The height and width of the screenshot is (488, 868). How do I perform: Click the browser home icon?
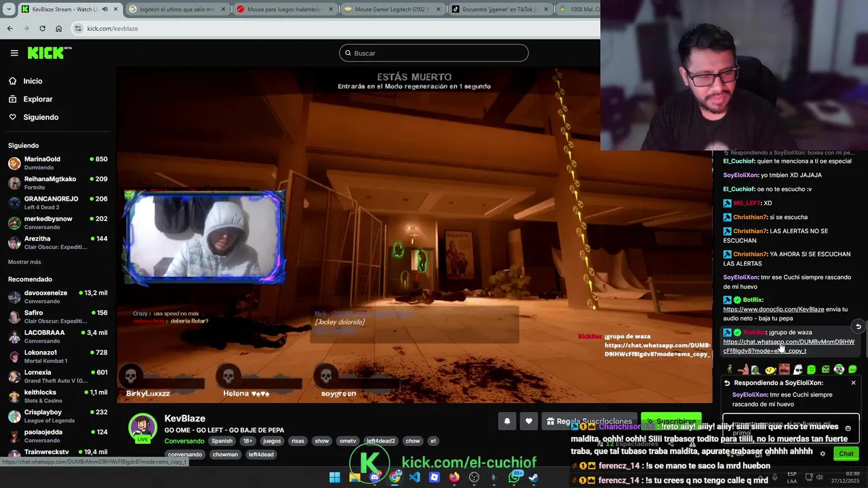(x=58, y=28)
